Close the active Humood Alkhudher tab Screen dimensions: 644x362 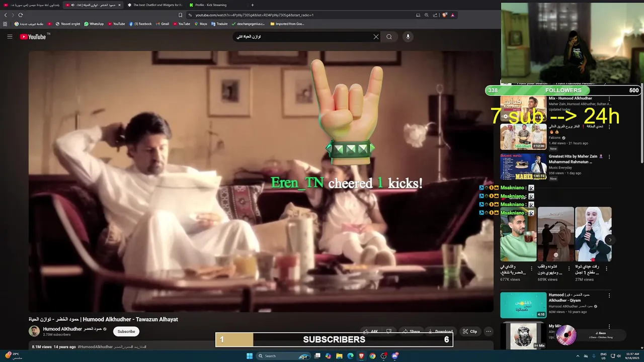[119, 5]
